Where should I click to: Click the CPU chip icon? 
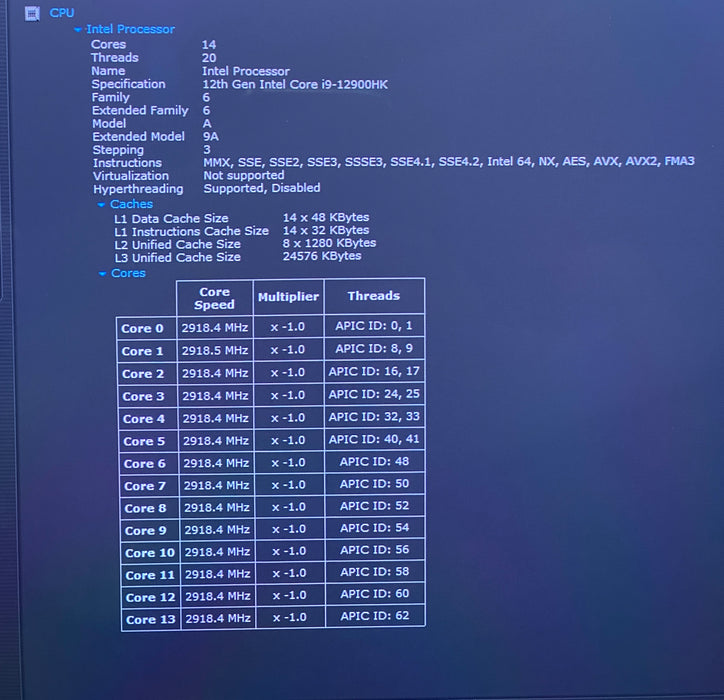[32, 14]
